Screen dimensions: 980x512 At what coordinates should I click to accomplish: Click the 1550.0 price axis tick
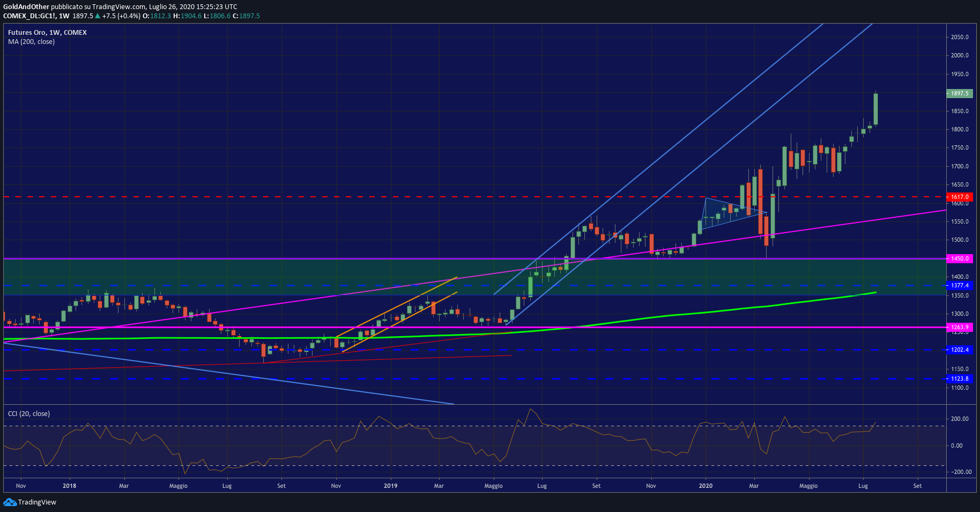(960, 221)
